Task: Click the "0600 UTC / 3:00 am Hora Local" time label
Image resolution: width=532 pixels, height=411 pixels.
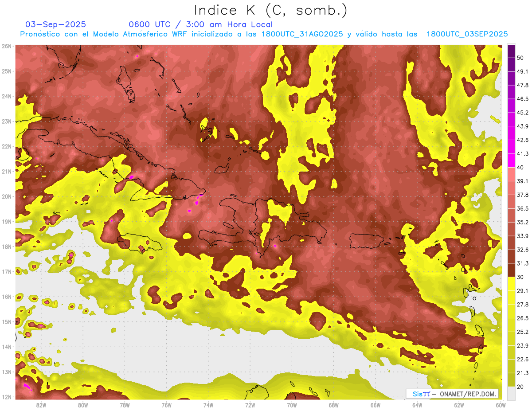Action: point(200,24)
